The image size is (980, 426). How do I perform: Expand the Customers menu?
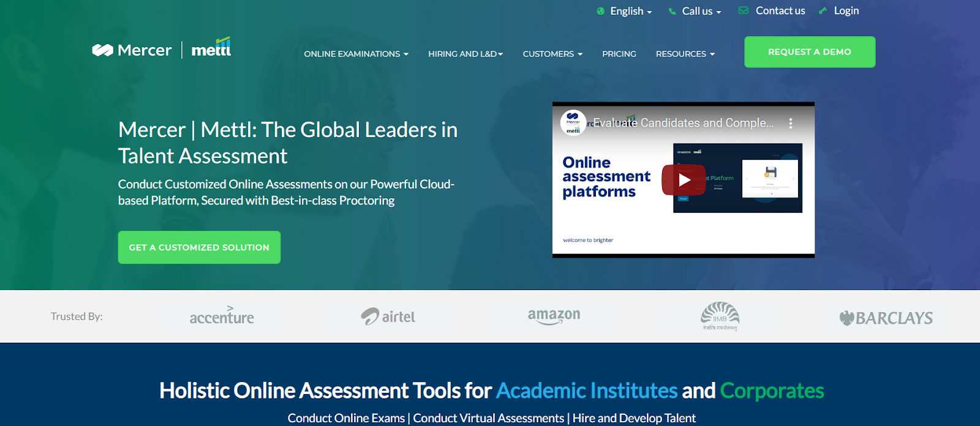click(552, 54)
